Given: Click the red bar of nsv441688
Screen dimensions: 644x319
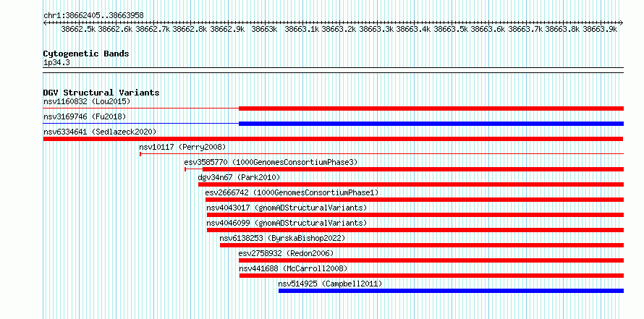Looking at the screenshot, I should click(432, 276).
